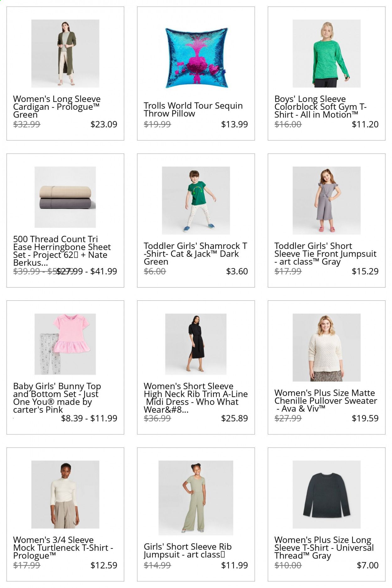392x588 pixels.
Task: Click the Boys' Colorblock Soft Gym T-Shirt title
Action: [x=320, y=107]
